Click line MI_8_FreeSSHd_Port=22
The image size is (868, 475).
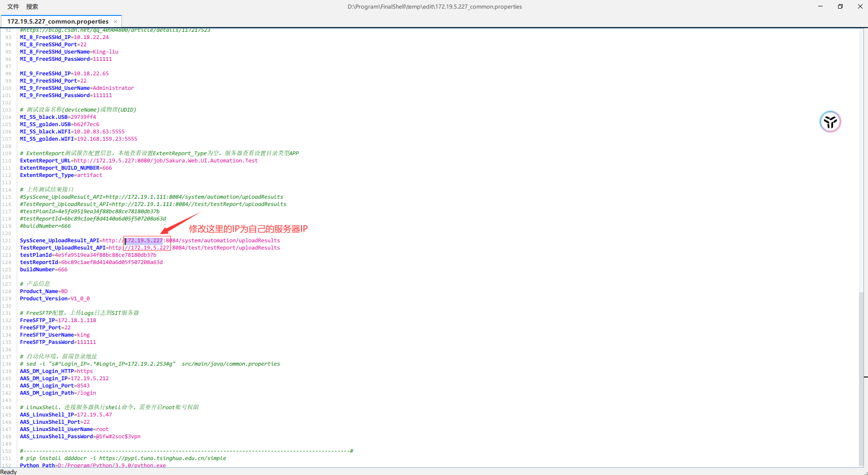[x=53, y=44]
